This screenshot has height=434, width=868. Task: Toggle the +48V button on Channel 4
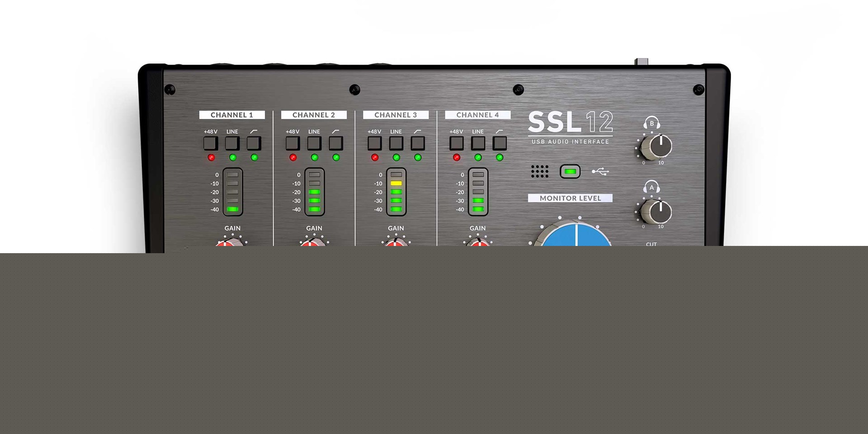456,143
